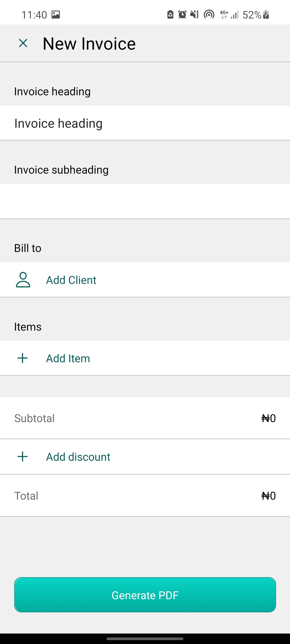Click the person icon next to Add Client
Image resolution: width=290 pixels, height=644 pixels.
(23, 280)
